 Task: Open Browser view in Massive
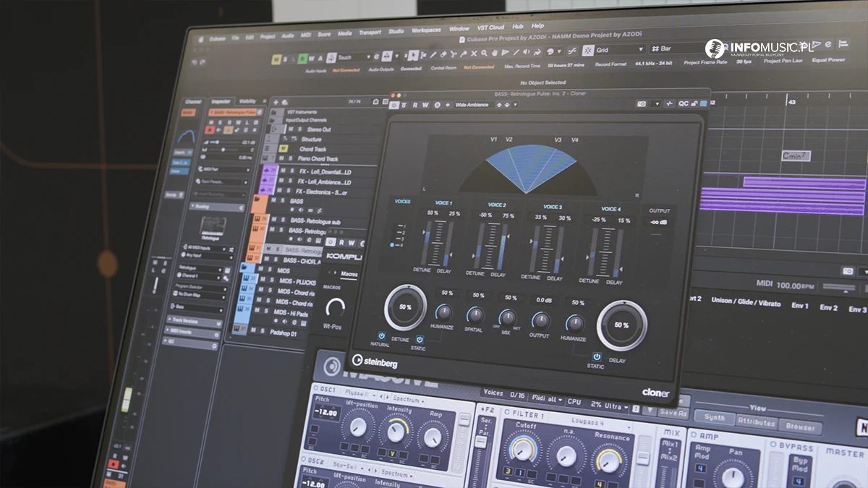800,427
